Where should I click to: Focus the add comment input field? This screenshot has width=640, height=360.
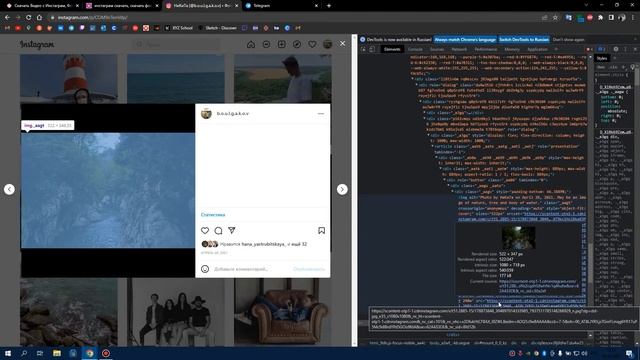251,269
